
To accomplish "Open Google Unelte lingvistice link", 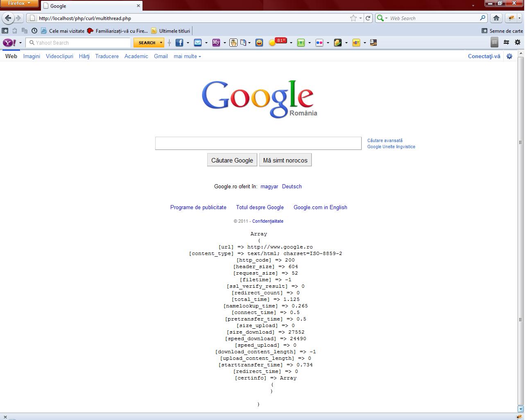I will coord(391,147).
